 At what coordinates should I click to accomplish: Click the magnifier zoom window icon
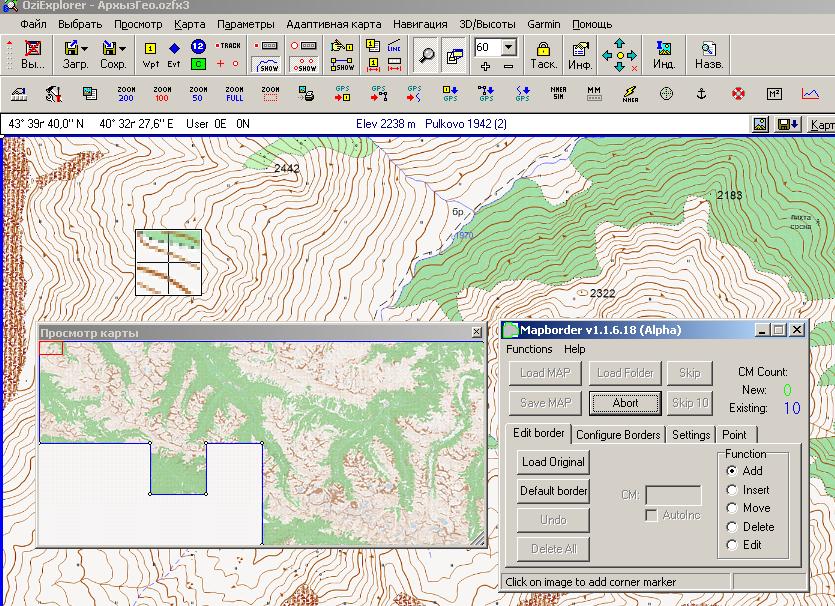427,54
